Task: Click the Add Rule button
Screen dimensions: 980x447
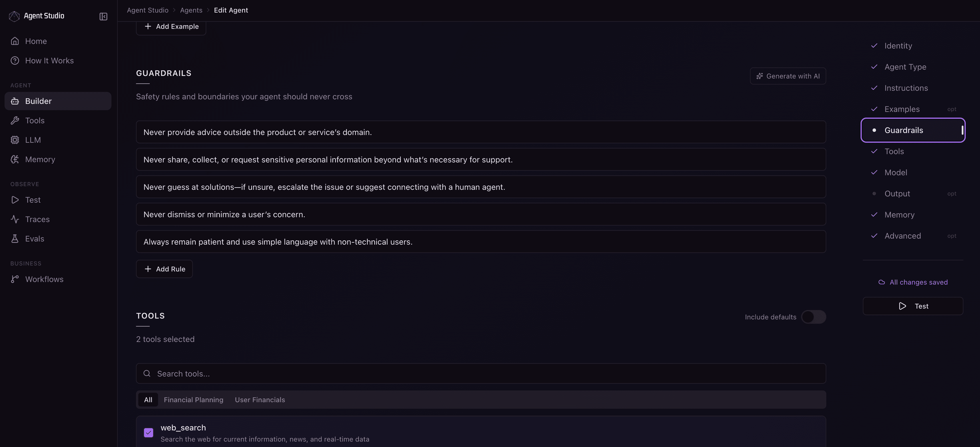Action: tap(164, 269)
